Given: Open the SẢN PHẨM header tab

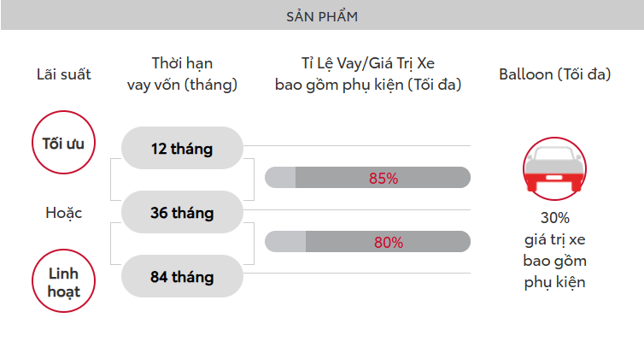Looking at the screenshot, I should pyautogui.click(x=322, y=15).
